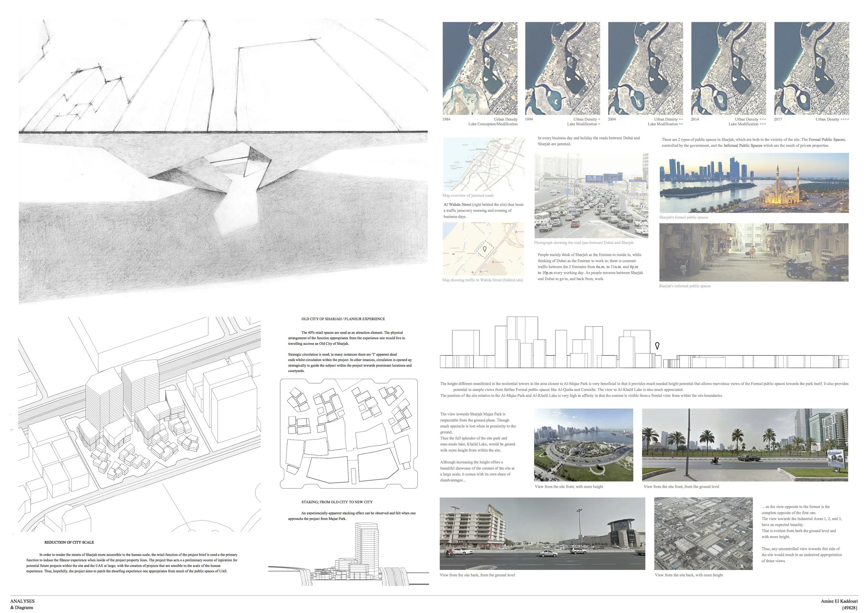Open the 1984 satellite image

[x=480, y=68]
